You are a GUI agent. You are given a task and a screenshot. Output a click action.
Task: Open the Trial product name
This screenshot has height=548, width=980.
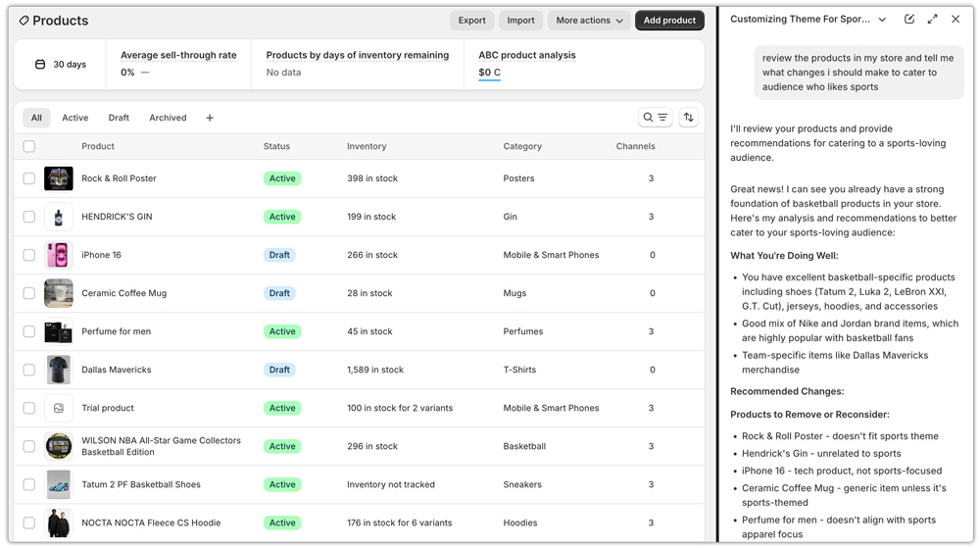tap(108, 408)
